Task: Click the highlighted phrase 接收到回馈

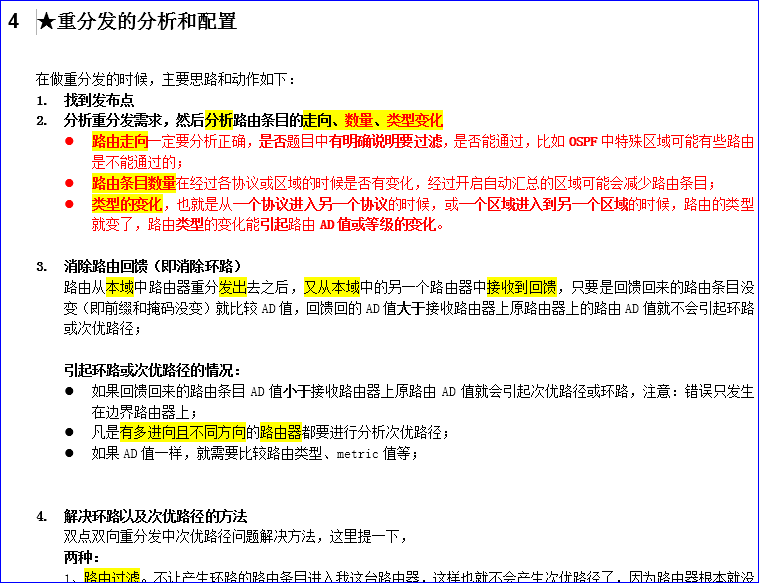Action: coord(523,286)
